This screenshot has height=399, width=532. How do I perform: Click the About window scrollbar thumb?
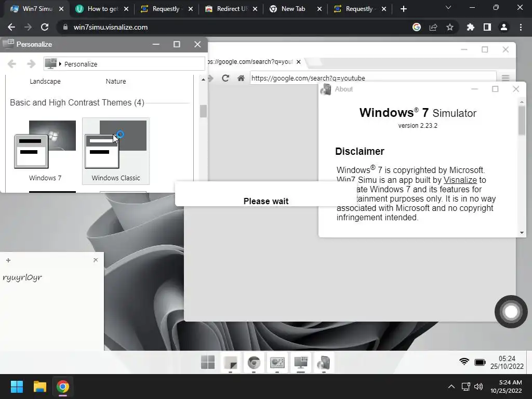tap(522, 121)
